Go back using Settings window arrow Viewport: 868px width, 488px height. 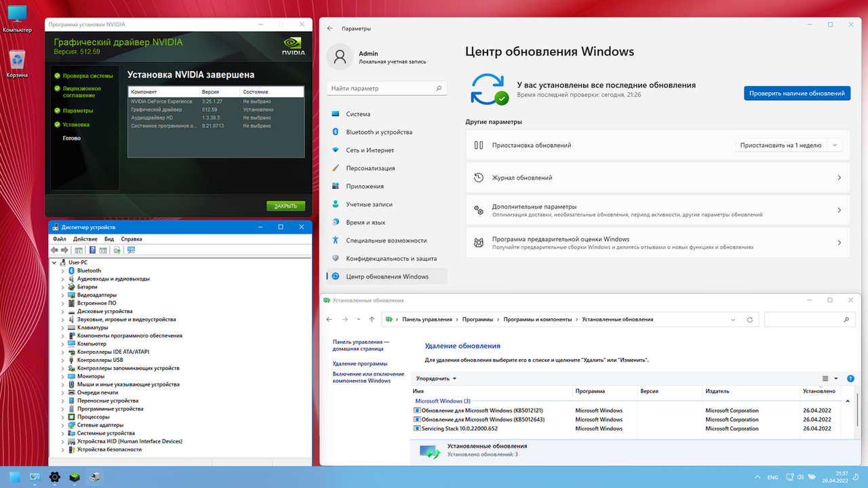point(330,28)
